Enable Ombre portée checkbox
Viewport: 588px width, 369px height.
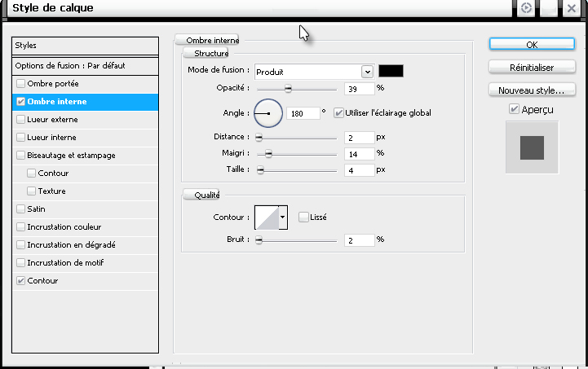click(x=20, y=84)
